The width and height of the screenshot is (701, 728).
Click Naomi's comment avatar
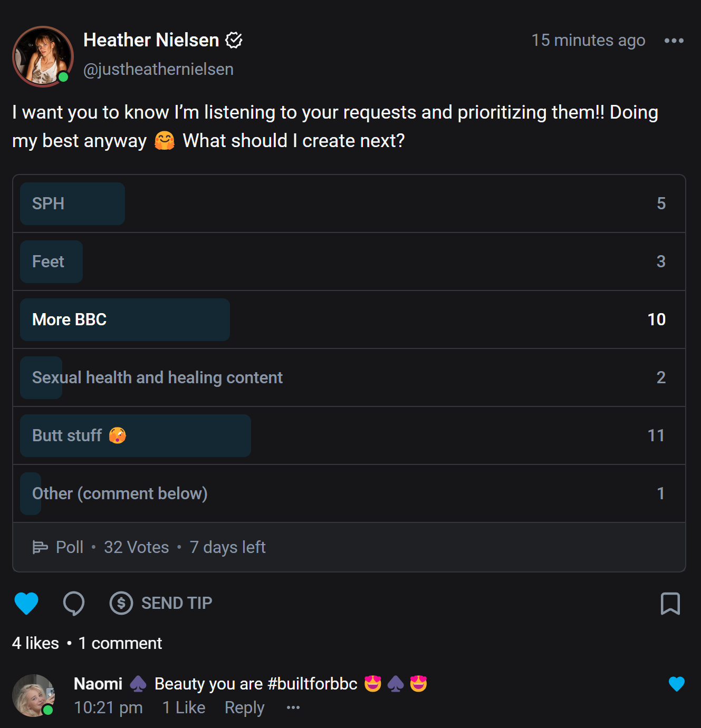click(x=34, y=695)
